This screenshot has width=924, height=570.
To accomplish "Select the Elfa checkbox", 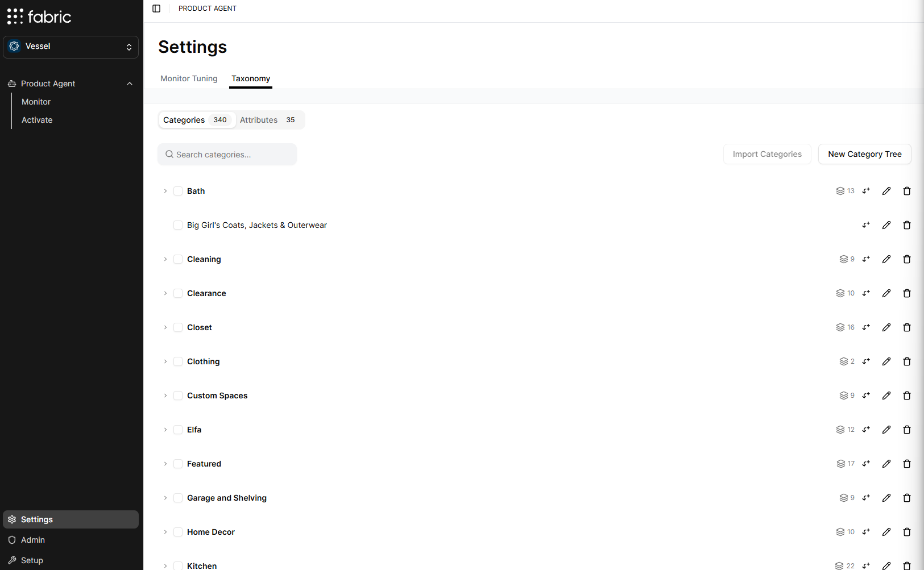I will [178, 430].
